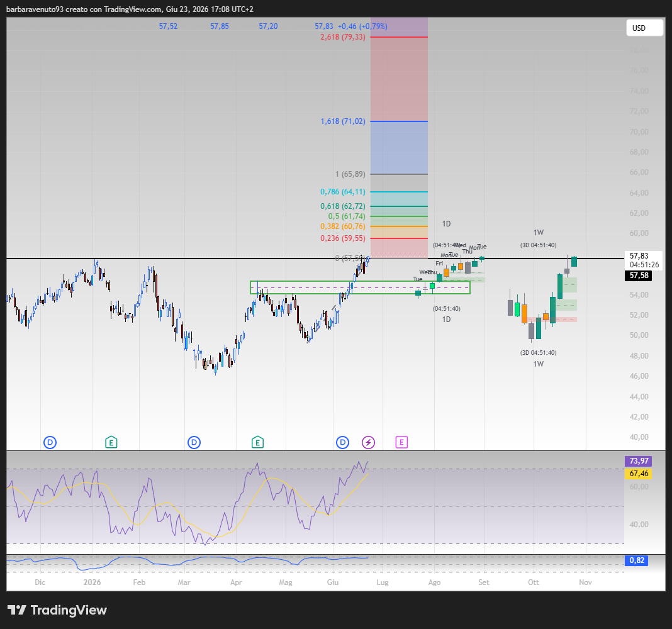Click the TradingView logo
The width and height of the screenshot is (672, 629).
(x=57, y=610)
